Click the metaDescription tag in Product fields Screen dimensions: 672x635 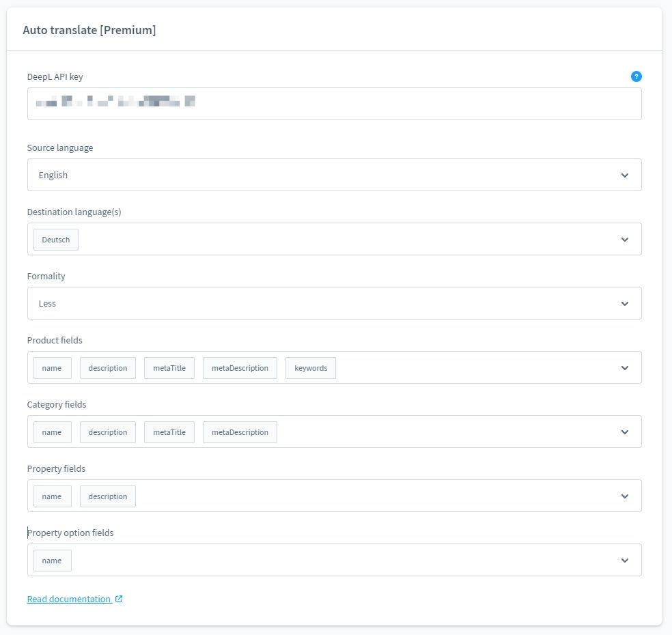tap(240, 368)
